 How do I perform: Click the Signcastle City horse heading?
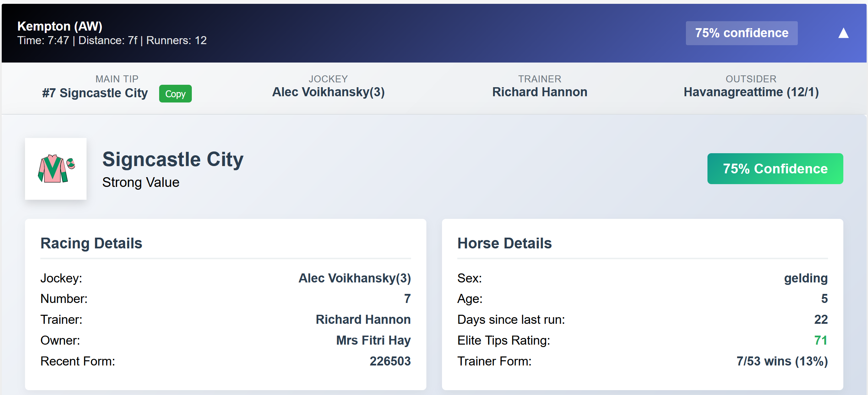pos(173,159)
